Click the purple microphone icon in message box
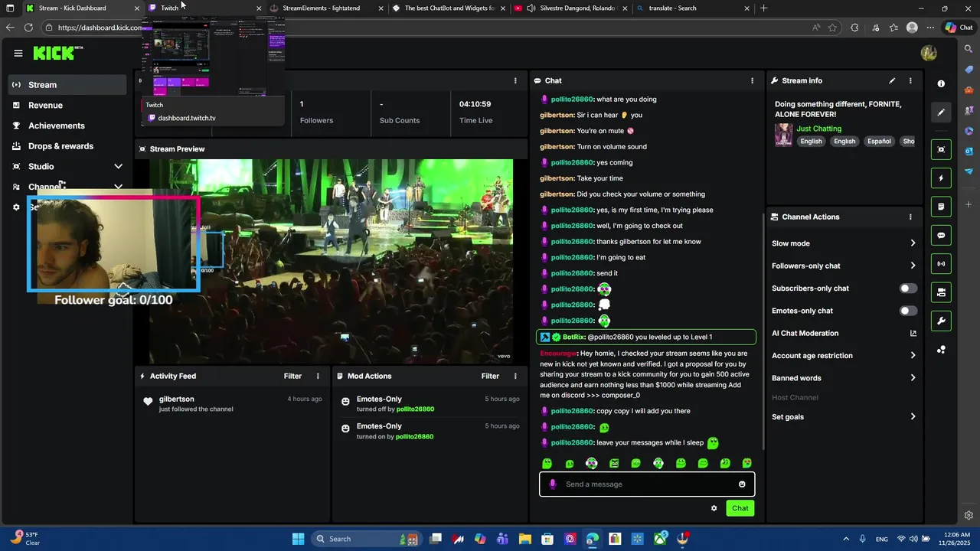Viewport: 980px width, 551px height. [x=553, y=484]
